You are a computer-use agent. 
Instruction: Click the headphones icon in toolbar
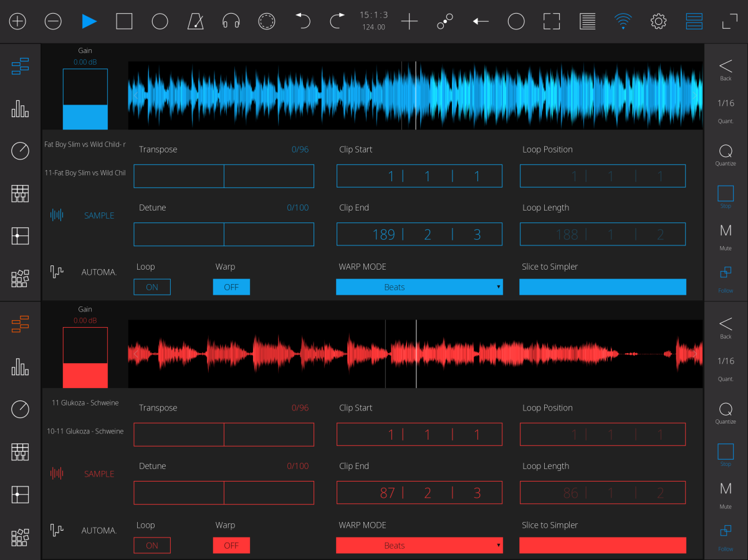pos(231,22)
